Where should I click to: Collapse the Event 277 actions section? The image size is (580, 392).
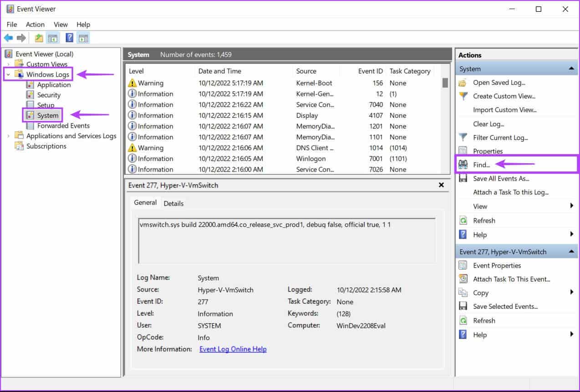[x=571, y=251]
